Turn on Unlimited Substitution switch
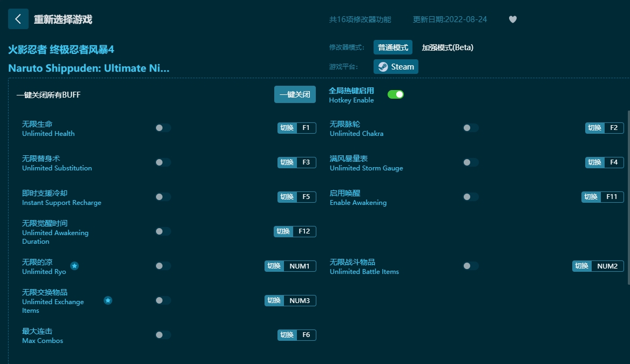The height and width of the screenshot is (364, 630). click(x=162, y=162)
